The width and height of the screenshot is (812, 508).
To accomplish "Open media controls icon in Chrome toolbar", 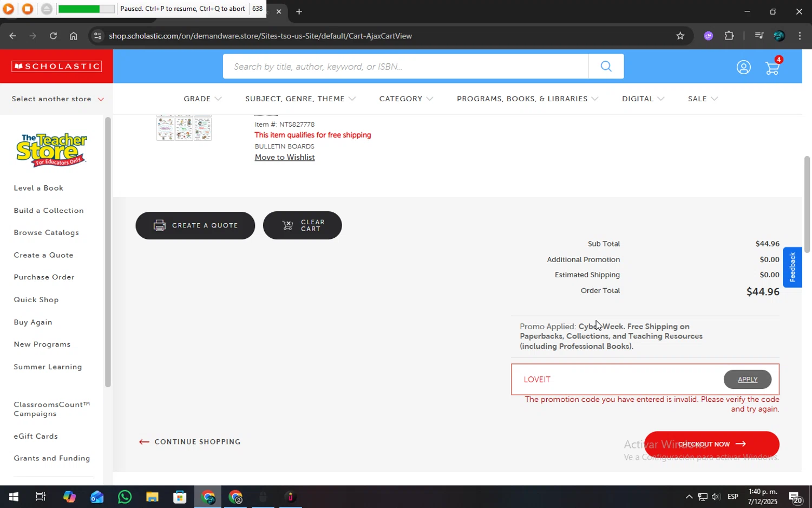I will [759, 36].
